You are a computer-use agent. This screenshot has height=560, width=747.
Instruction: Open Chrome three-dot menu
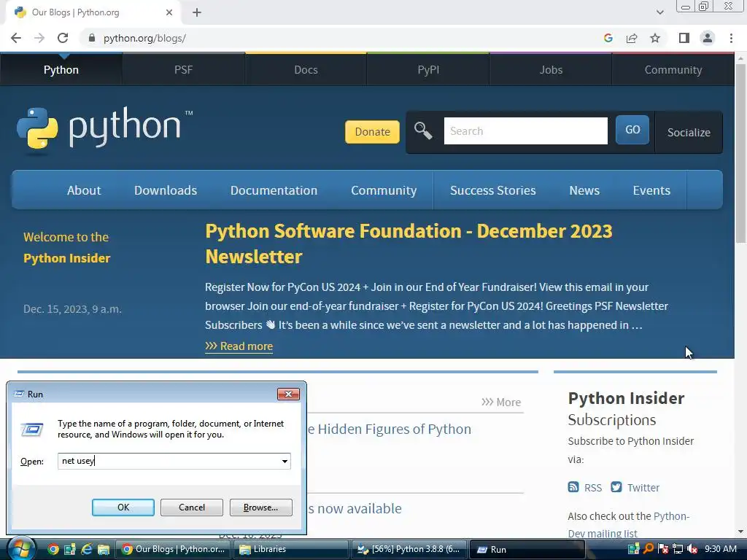click(x=731, y=38)
